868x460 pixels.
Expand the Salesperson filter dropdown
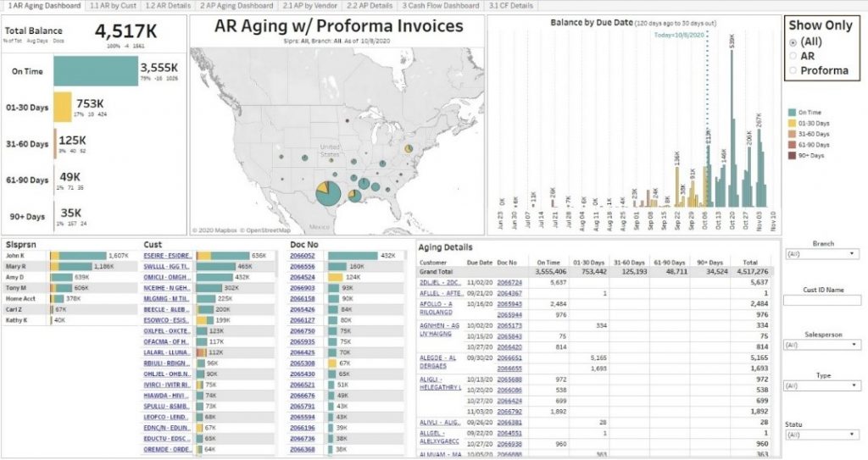click(822, 345)
